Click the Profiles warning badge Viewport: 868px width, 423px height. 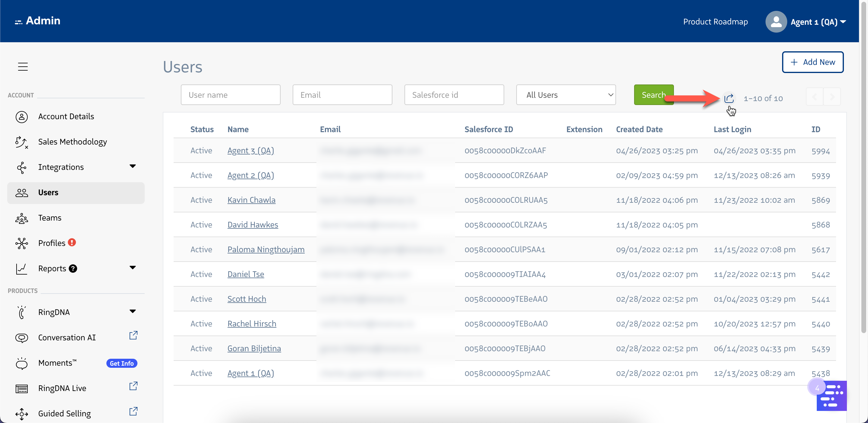[x=72, y=242]
